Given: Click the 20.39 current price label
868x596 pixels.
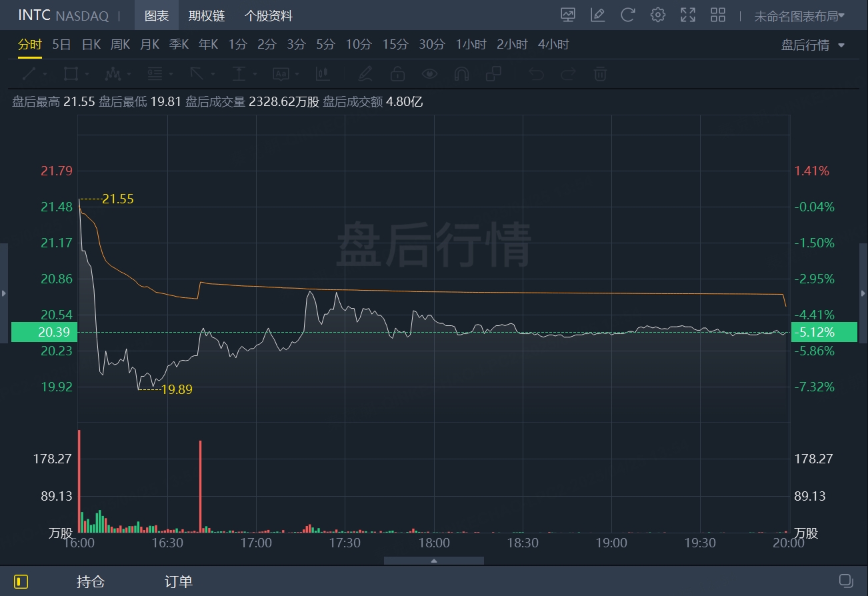Looking at the screenshot, I should [44, 332].
